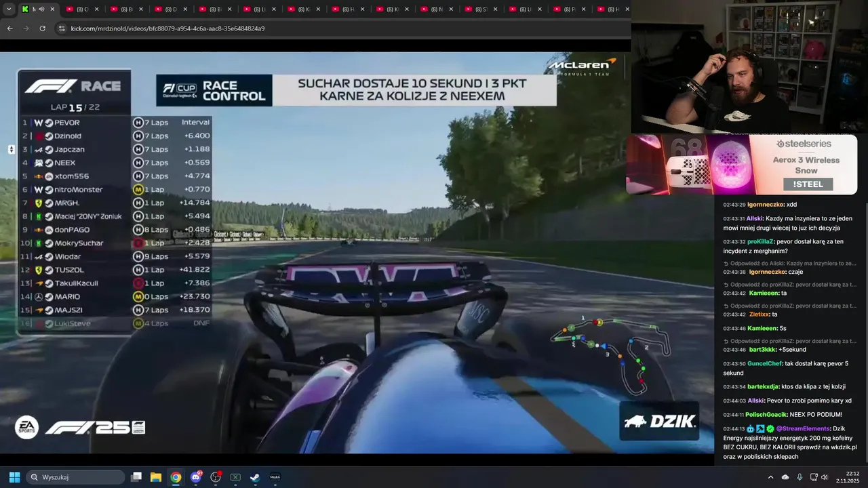Click the up-down arrows icon beside the leaderboard
The width and height of the screenshot is (868, 488).
coord(11,149)
